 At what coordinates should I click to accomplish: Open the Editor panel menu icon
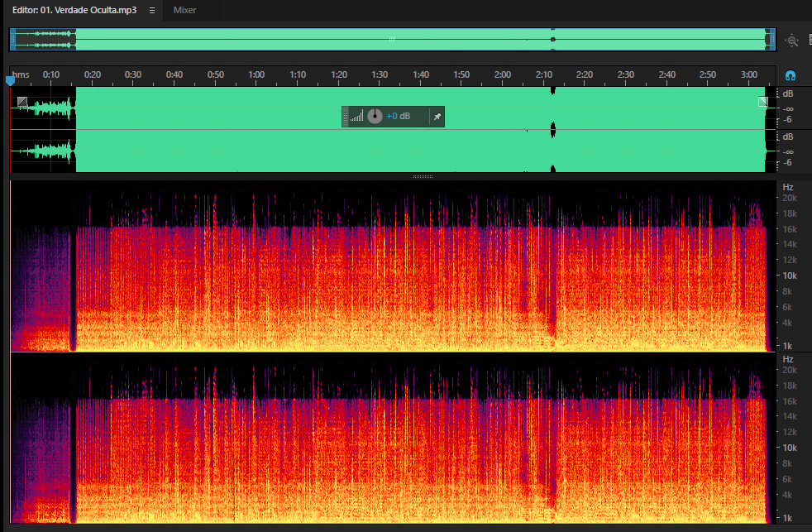pyautogui.click(x=151, y=11)
